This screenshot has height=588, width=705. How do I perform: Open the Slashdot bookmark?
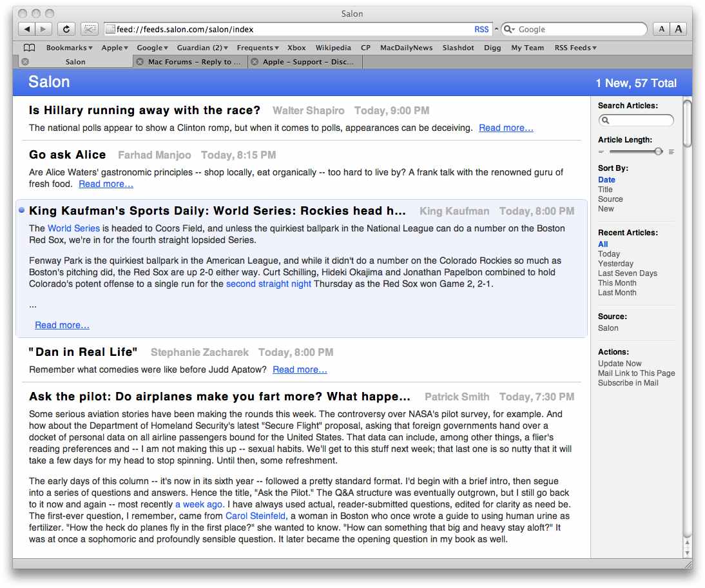[458, 48]
